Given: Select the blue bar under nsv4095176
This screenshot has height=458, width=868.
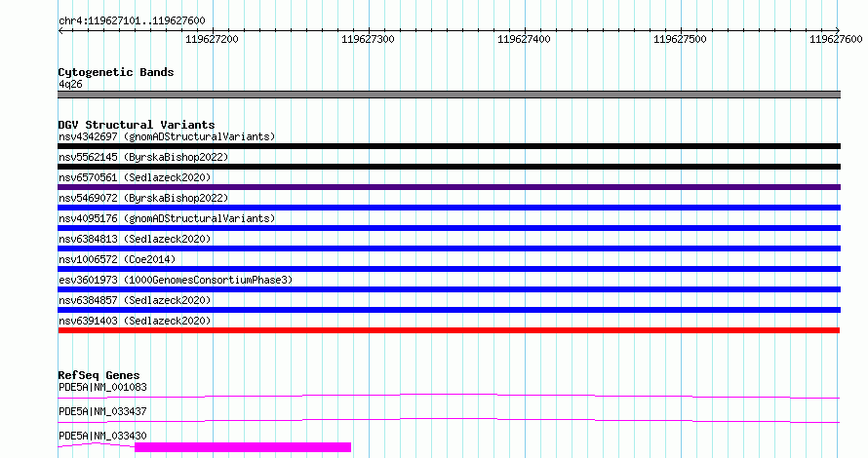Looking at the screenshot, I should click(449, 228).
